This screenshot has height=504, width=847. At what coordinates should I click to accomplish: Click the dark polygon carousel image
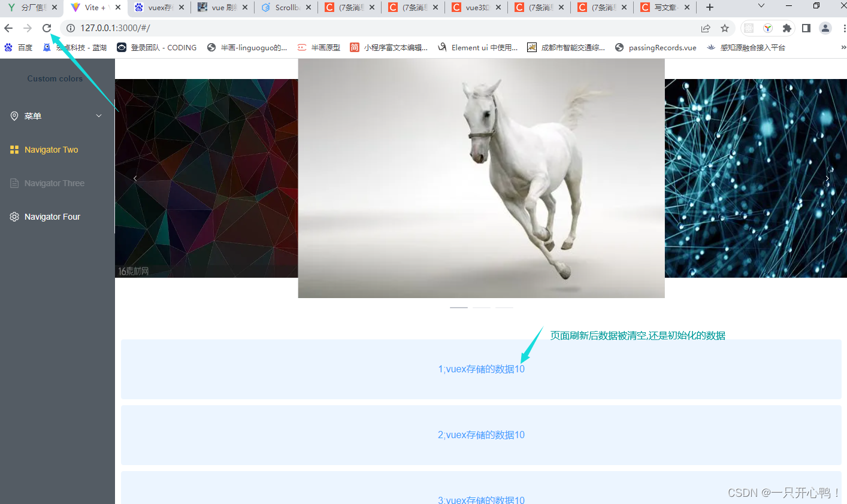[x=207, y=178]
